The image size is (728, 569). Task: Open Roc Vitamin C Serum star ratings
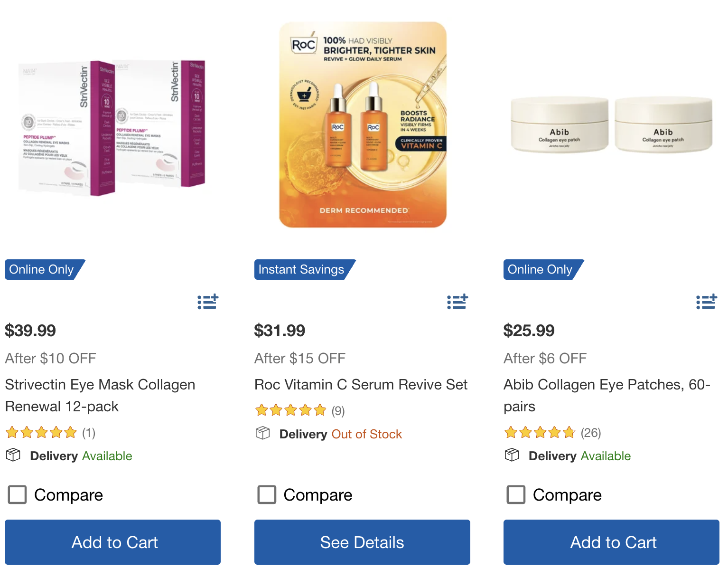290,410
